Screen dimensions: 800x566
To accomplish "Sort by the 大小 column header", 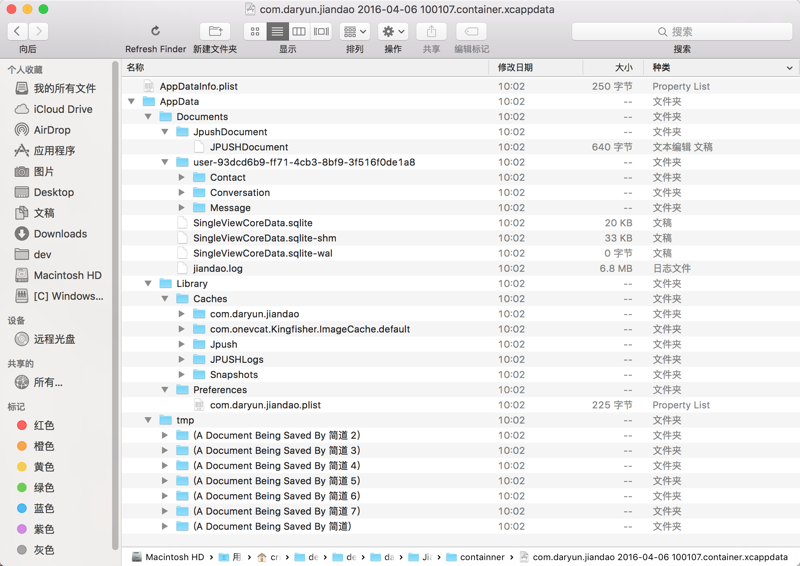I will pyautogui.click(x=612, y=67).
